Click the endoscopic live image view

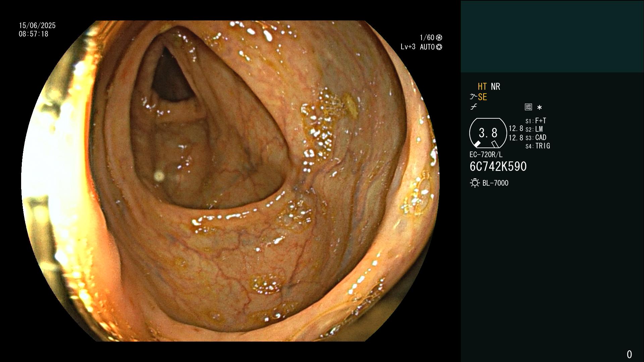point(230,181)
